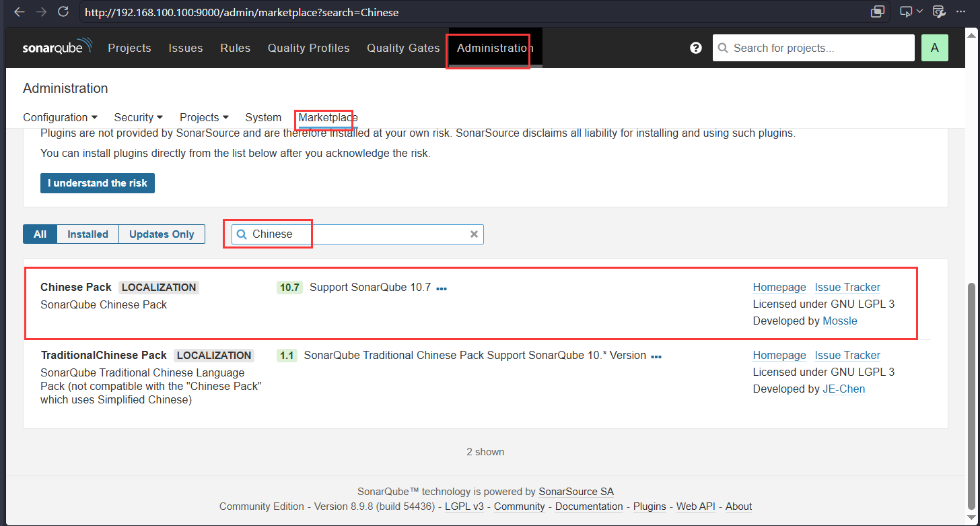Focus the Search for projects field
This screenshot has height=526, width=980.
(x=813, y=48)
